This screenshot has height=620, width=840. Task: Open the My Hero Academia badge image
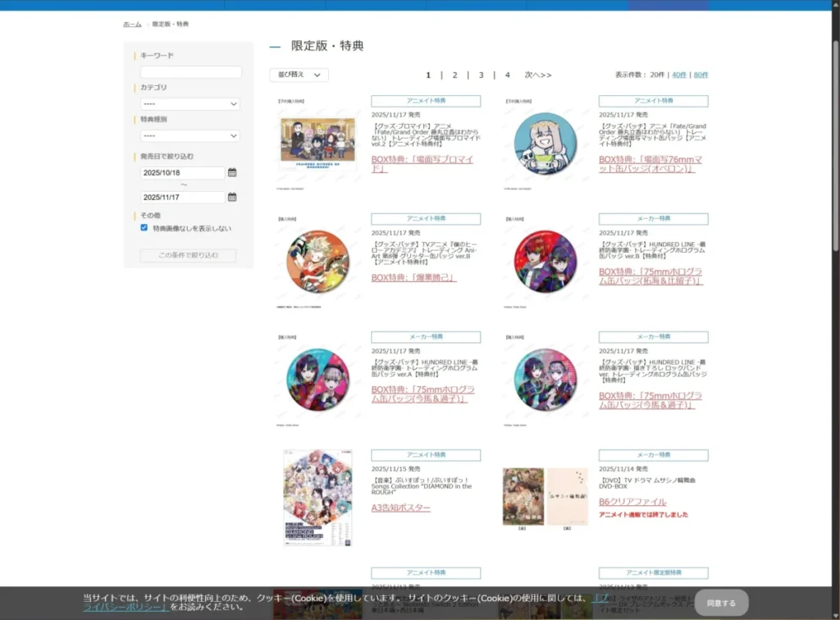click(x=317, y=262)
